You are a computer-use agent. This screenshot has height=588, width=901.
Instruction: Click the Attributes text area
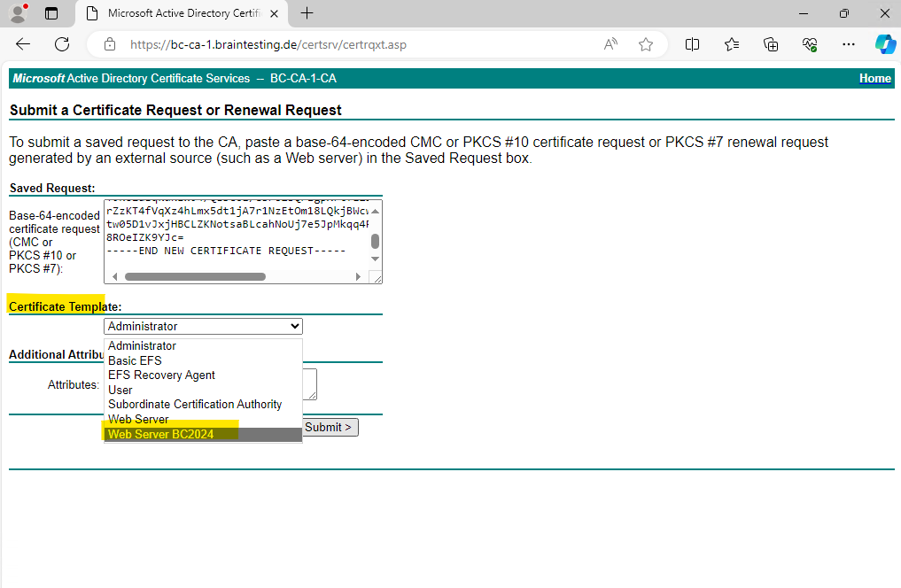point(309,384)
